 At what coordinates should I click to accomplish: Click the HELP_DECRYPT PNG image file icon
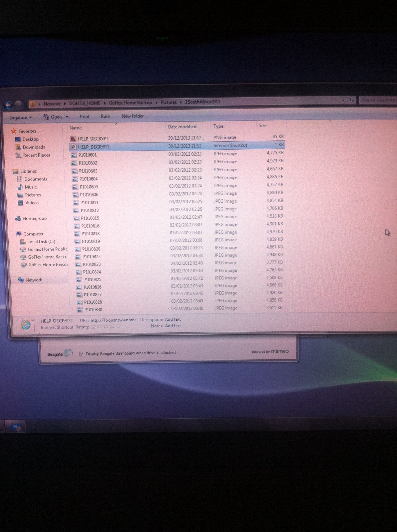coord(73,139)
